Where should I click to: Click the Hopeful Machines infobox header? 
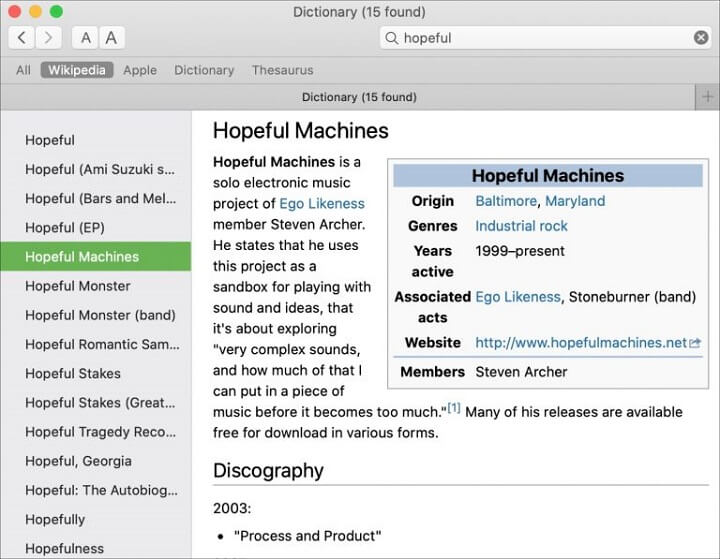click(548, 175)
